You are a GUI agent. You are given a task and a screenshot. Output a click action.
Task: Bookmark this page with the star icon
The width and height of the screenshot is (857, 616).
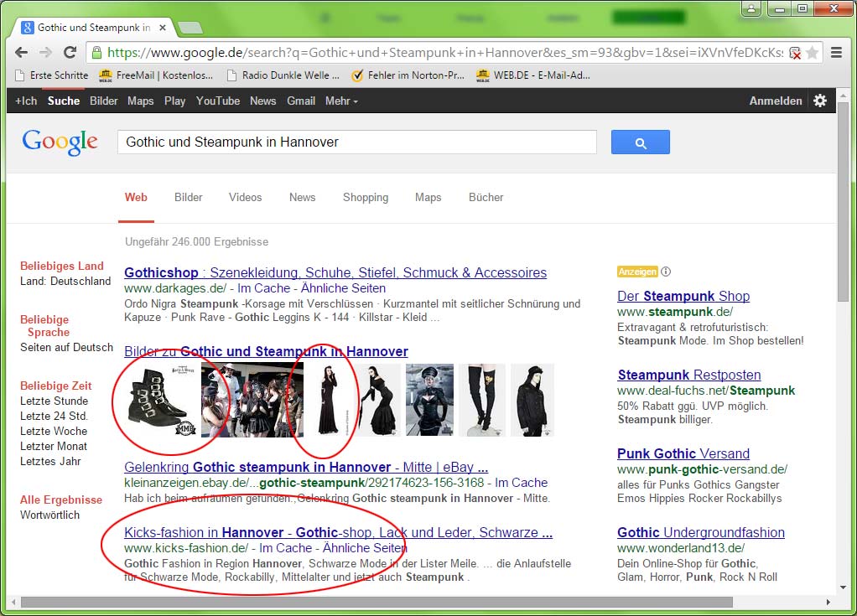(x=813, y=53)
